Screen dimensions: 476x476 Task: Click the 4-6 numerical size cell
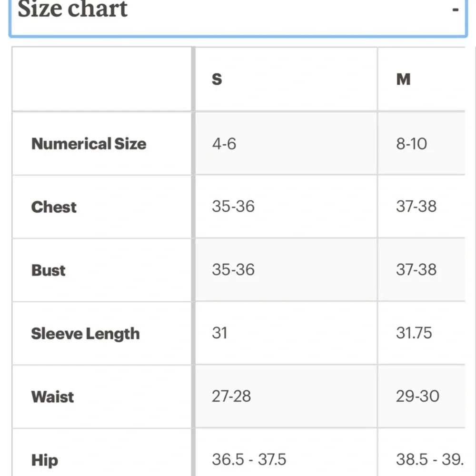click(224, 144)
